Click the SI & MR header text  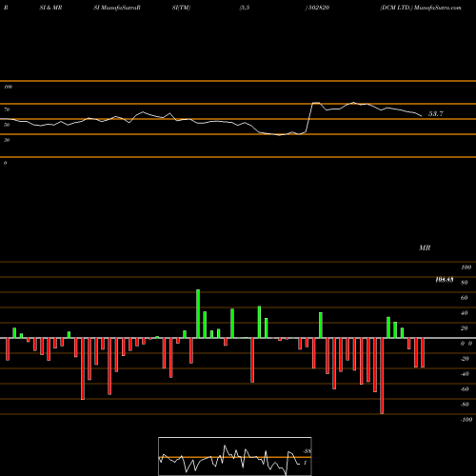pos(50,8)
